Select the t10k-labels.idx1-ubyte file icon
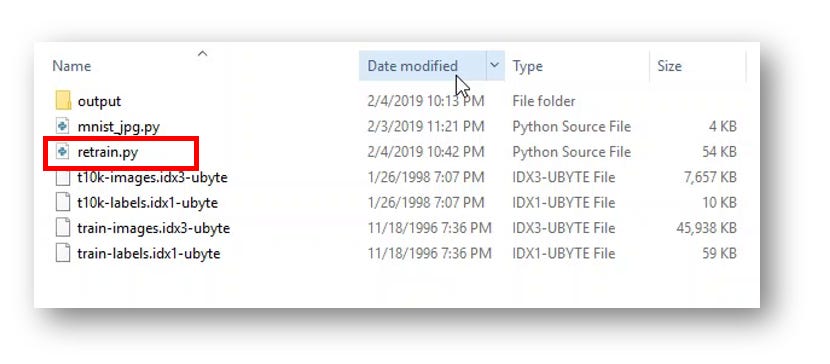Viewport: 830px width, 364px height. (63, 203)
